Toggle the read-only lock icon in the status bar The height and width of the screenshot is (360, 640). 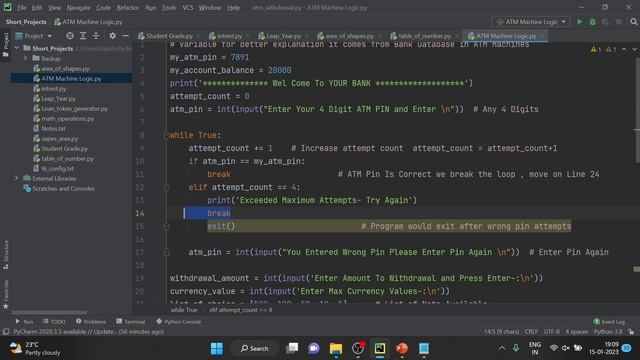(631, 331)
